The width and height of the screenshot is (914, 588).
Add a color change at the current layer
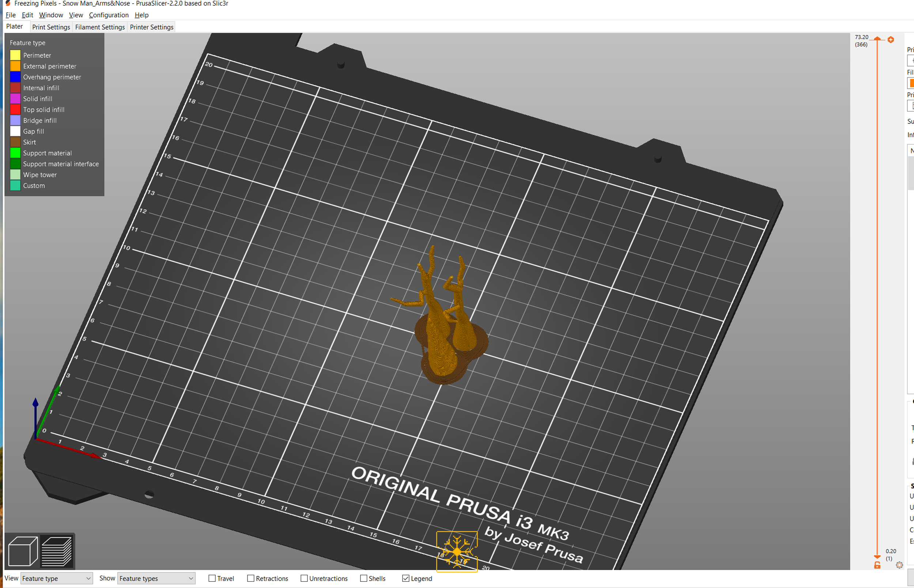891,40
